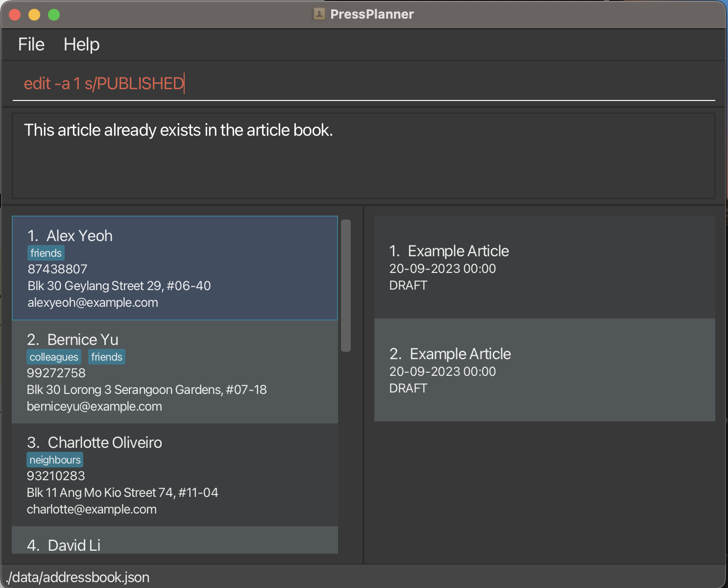Click email charlotte@example.com
Screen dimensions: 728x588
[x=92, y=509]
